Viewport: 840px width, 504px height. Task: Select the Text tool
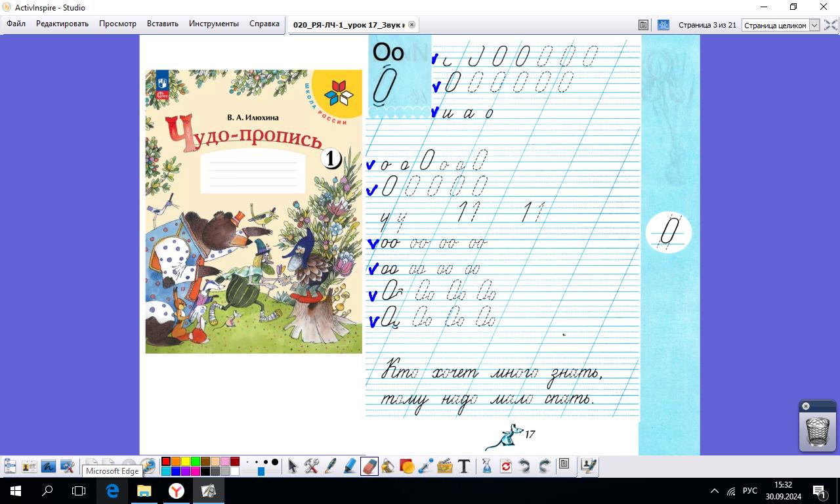tap(464, 466)
